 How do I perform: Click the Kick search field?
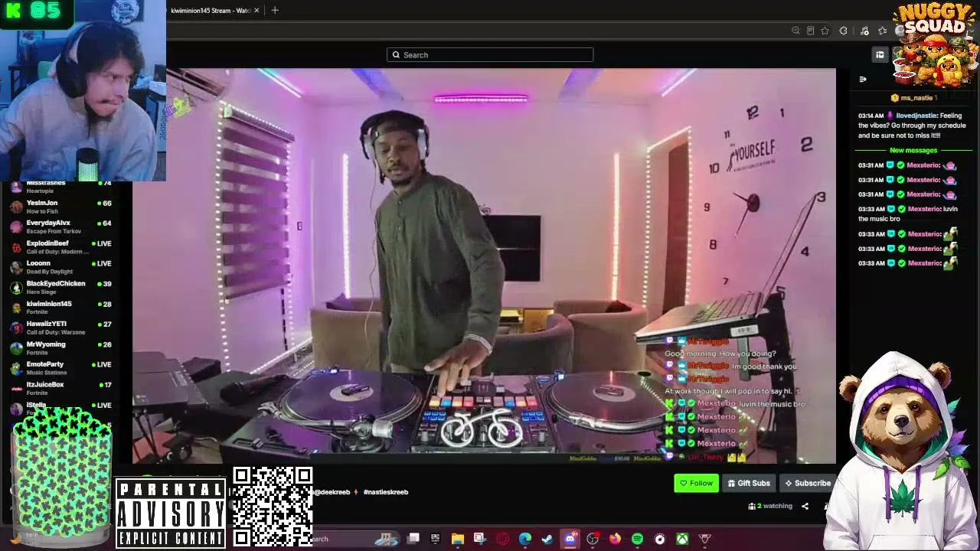tap(490, 55)
